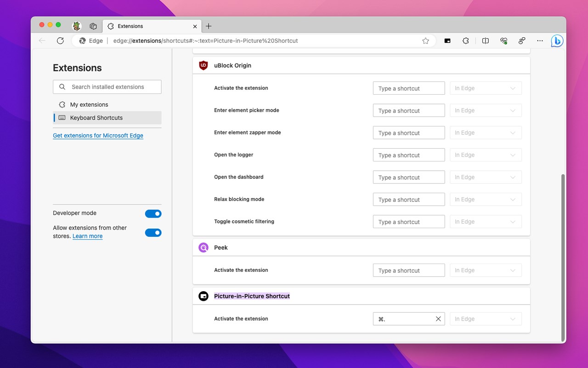Toggle Allow extensions from other stores
The height and width of the screenshot is (368, 588).
pos(153,233)
